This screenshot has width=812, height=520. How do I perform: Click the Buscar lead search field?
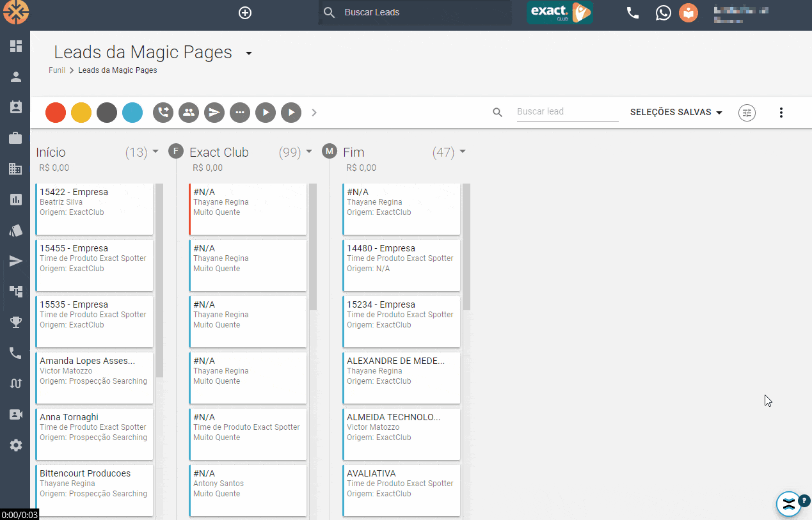(567, 112)
